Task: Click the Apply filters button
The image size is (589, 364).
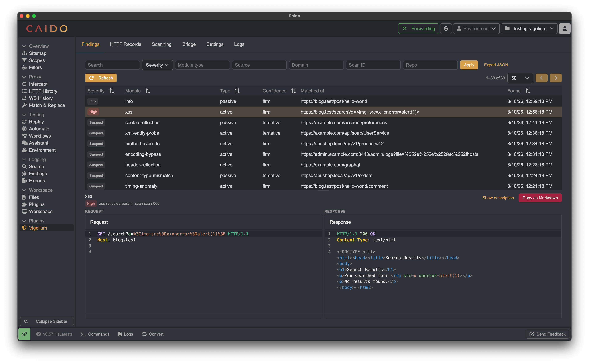Action: tap(469, 65)
